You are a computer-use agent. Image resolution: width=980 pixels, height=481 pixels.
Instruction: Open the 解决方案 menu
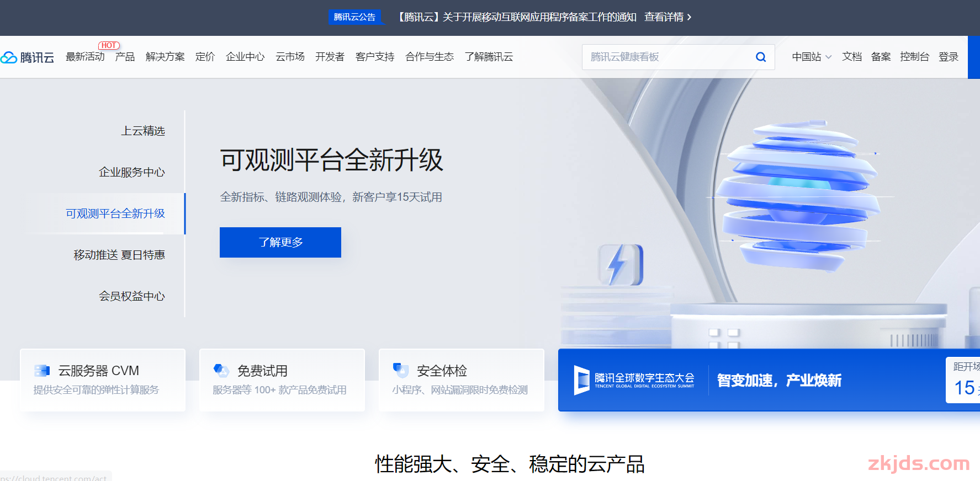point(165,57)
